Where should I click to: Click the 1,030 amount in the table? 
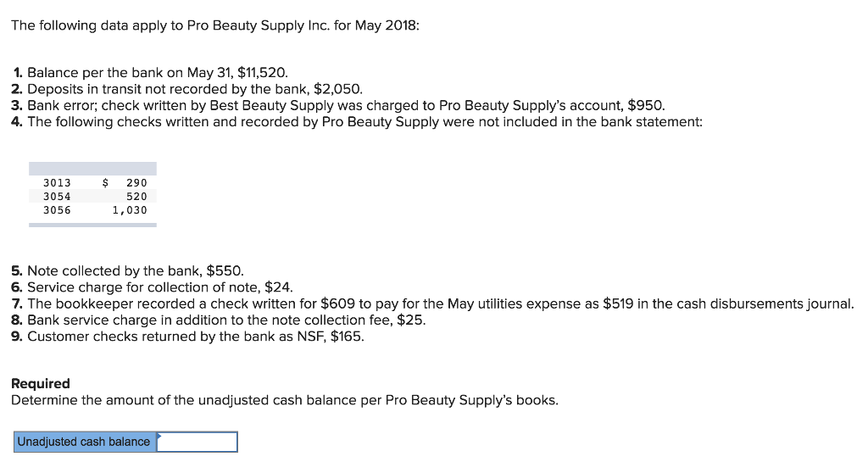130,210
